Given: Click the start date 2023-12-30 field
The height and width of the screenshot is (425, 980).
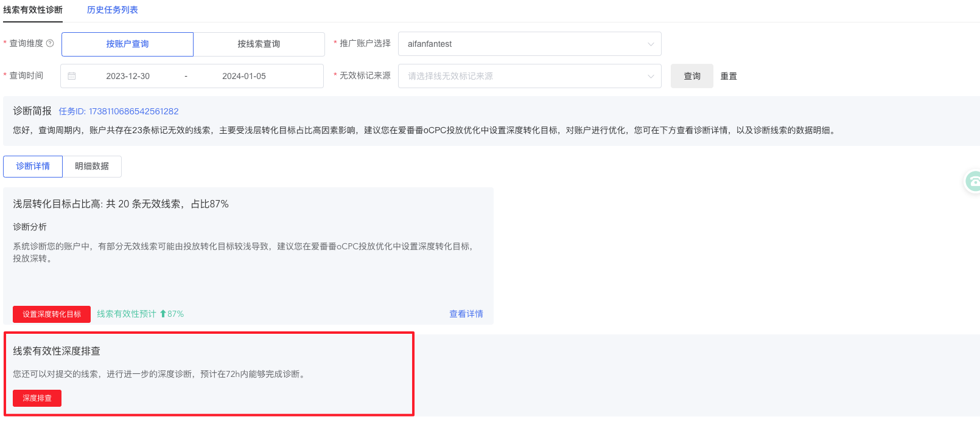Looking at the screenshot, I should 128,76.
